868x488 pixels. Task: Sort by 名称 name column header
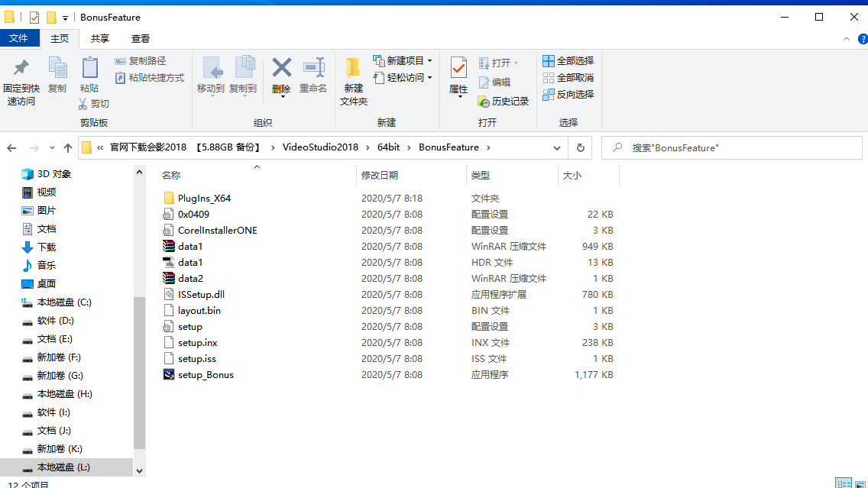point(171,176)
